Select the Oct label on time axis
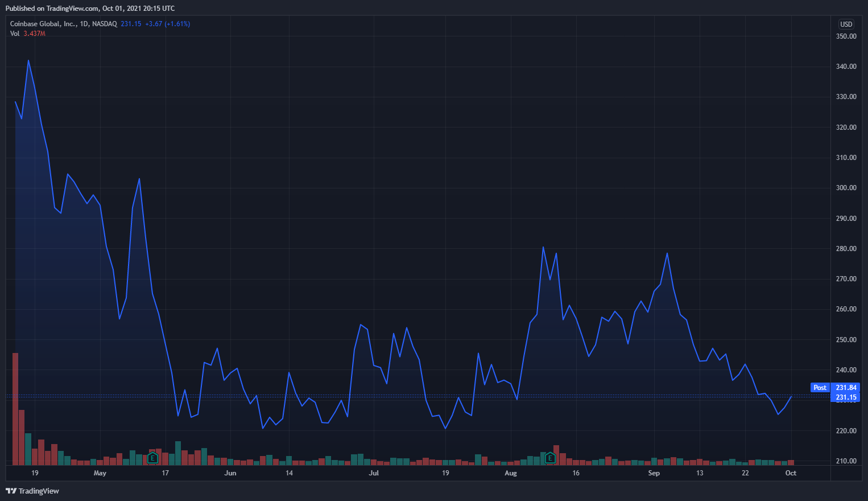The width and height of the screenshot is (868, 501). coord(791,473)
